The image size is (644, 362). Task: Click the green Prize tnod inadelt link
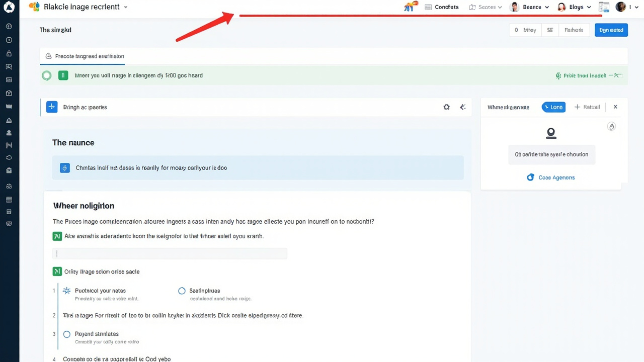581,75
